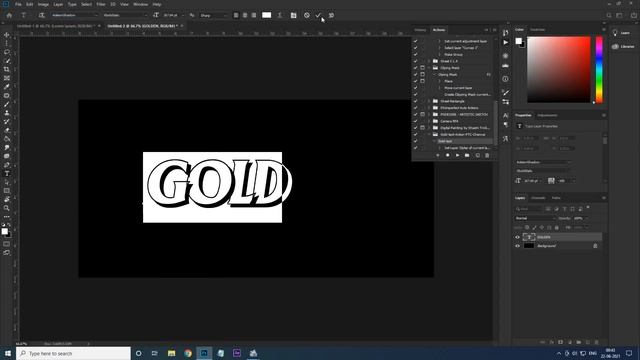Screen dimensions: 640x360
Task: Delete selected action trash icon
Action: pos(487,155)
